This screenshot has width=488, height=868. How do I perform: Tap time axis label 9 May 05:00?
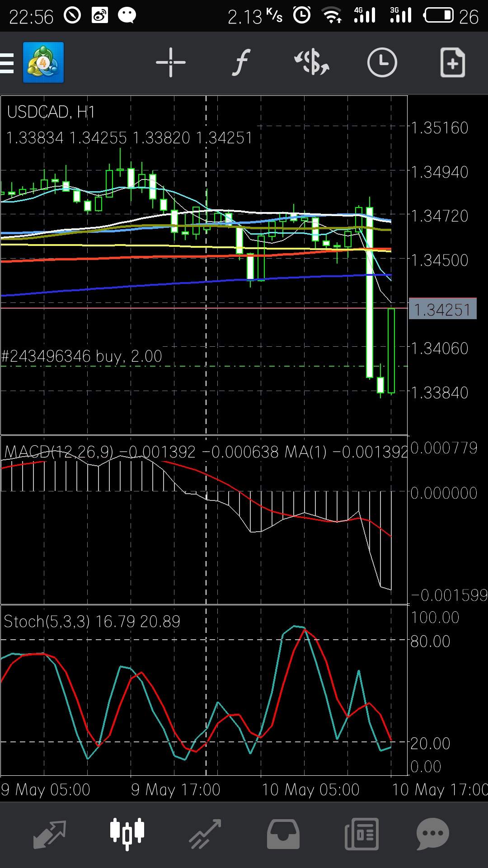[x=46, y=790]
